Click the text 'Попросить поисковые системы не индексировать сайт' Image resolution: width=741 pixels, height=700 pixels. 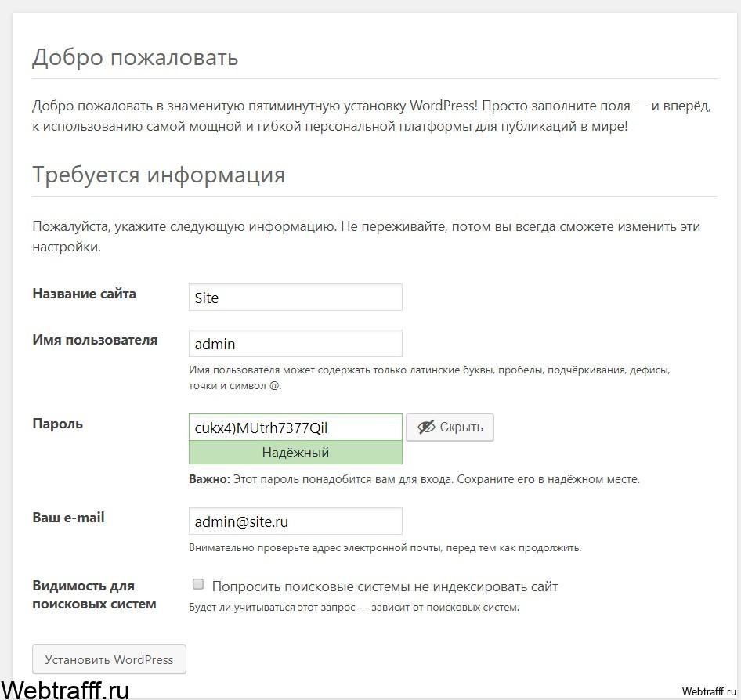point(385,586)
